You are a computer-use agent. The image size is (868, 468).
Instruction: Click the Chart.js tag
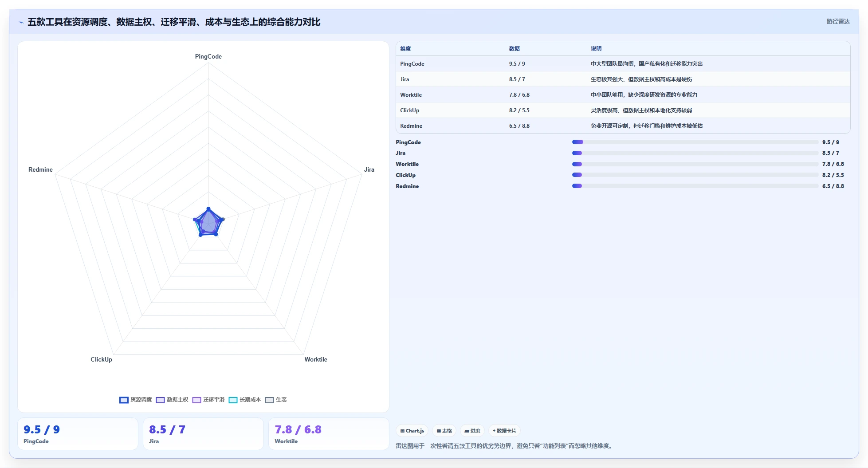click(x=412, y=431)
